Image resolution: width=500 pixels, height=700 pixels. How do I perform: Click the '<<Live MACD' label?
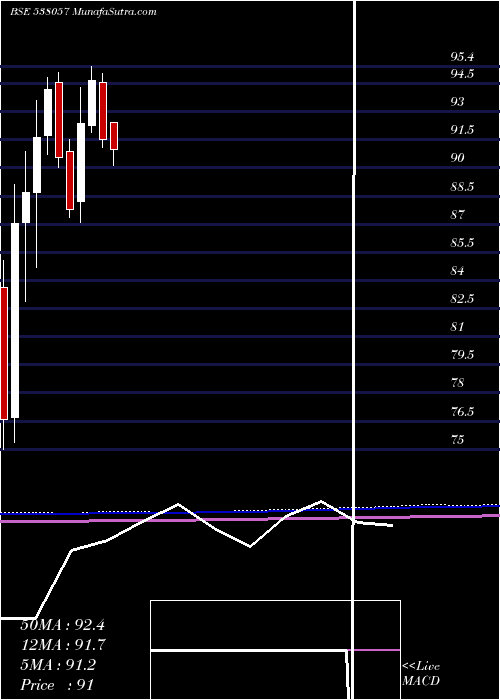pyautogui.click(x=421, y=674)
